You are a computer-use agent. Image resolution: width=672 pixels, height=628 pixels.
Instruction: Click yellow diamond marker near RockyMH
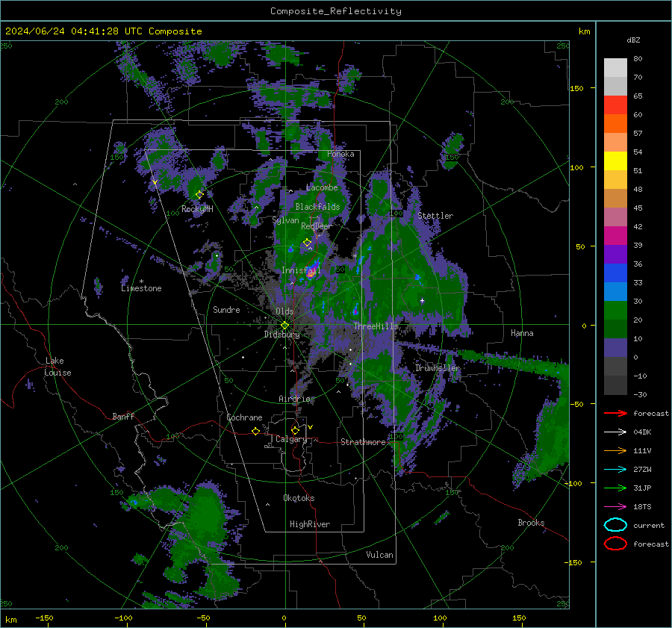(199, 195)
